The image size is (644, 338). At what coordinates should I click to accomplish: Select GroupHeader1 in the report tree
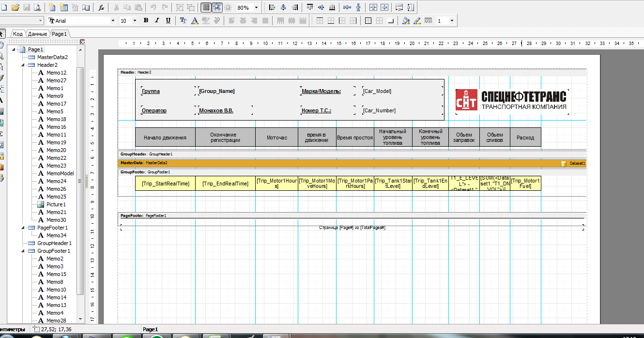coord(54,243)
